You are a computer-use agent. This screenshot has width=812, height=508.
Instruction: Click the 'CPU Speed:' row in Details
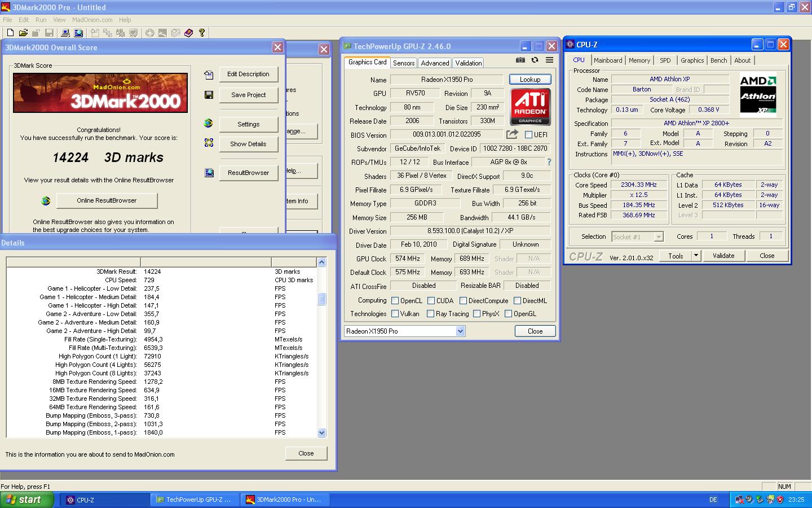click(161, 280)
